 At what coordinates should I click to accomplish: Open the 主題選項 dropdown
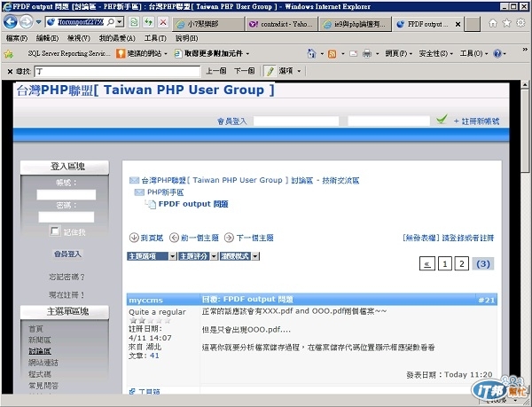pos(152,256)
